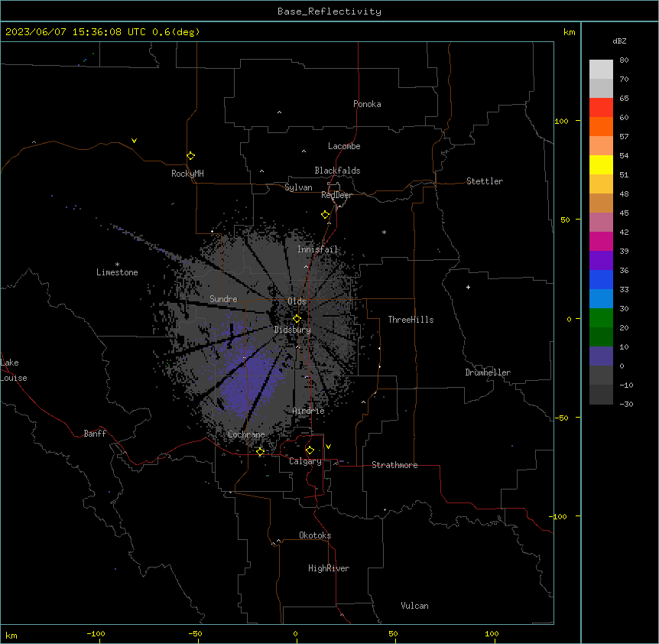Click the ThreeHills label

click(411, 320)
